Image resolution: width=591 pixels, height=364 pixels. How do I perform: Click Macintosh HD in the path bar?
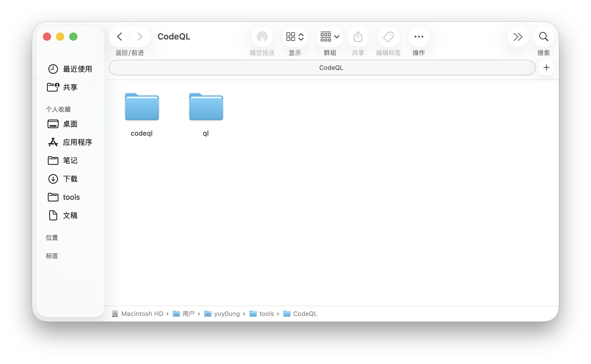point(142,314)
